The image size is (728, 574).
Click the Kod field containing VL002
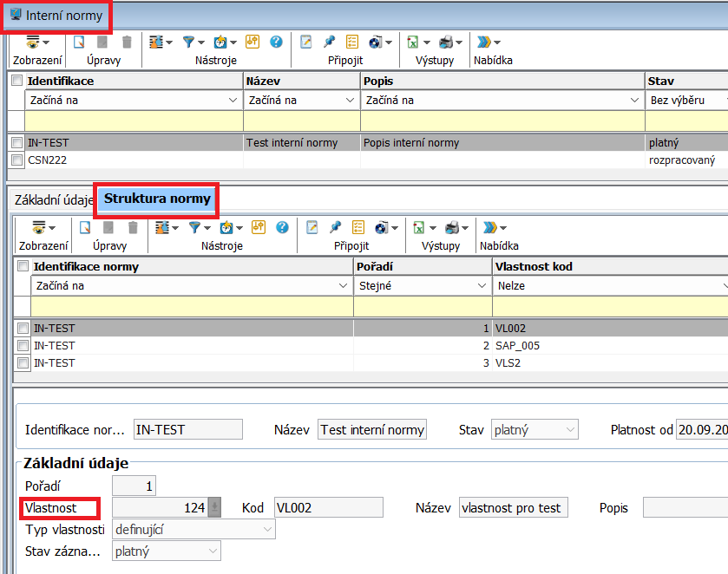coord(328,508)
